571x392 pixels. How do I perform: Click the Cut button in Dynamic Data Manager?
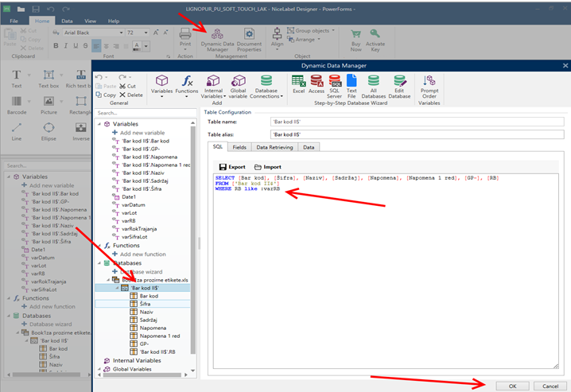tap(127, 86)
